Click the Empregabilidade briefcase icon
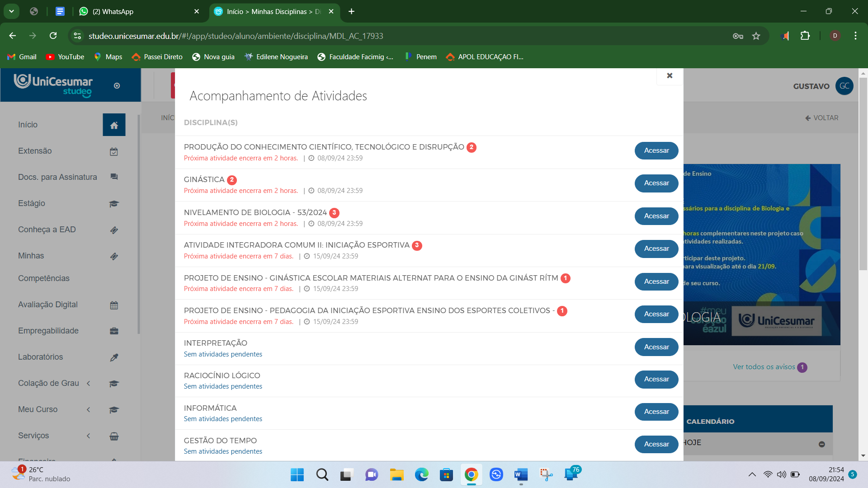Viewport: 868px width, 488px height. 114,331
